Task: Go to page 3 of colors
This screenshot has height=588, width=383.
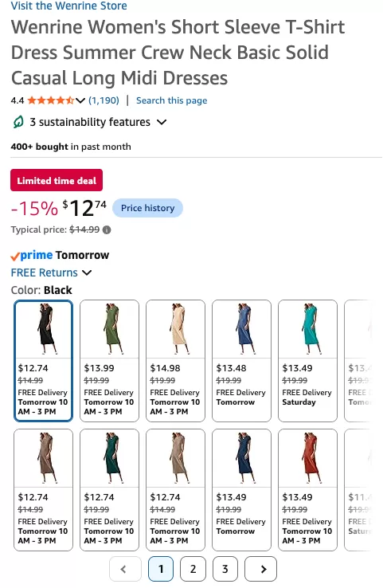Action: click(x=225, y=569)
